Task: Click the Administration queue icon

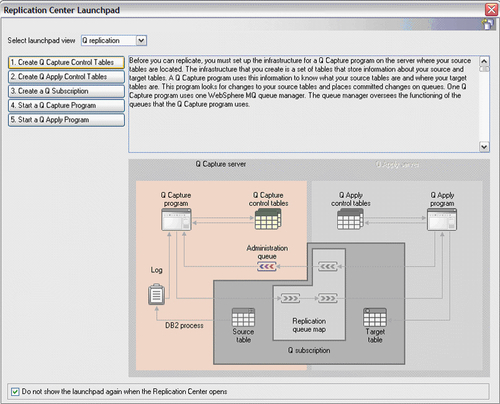Action: 267,266
